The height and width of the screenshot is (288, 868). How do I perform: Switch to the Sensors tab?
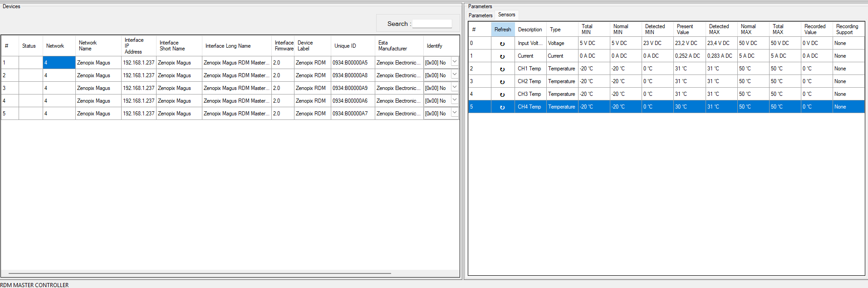506,15
